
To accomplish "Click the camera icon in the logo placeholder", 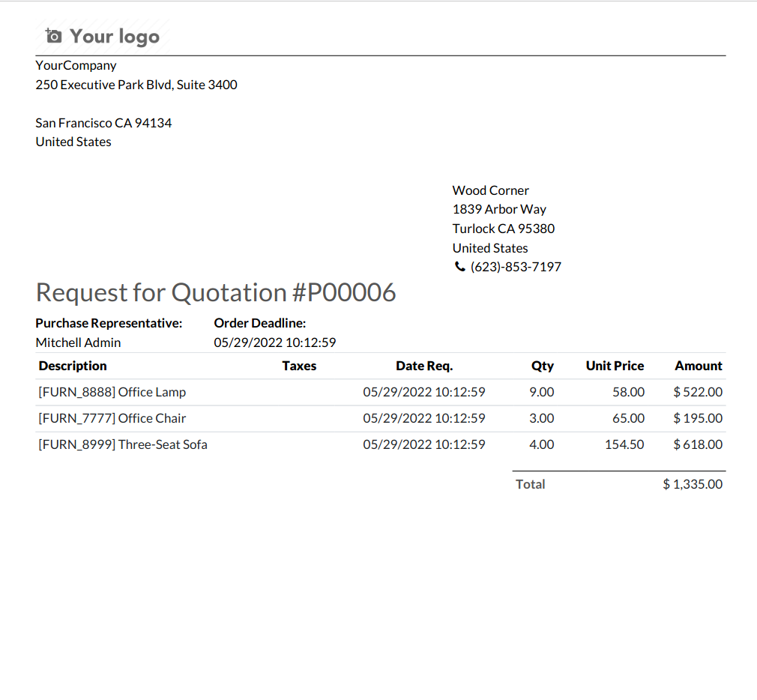I will [54, 36].
